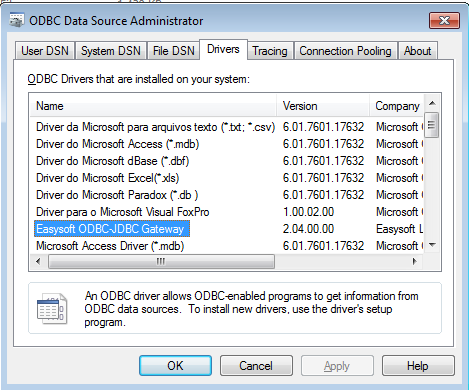
Task: Click the Help button
Action: pos(418,366)
